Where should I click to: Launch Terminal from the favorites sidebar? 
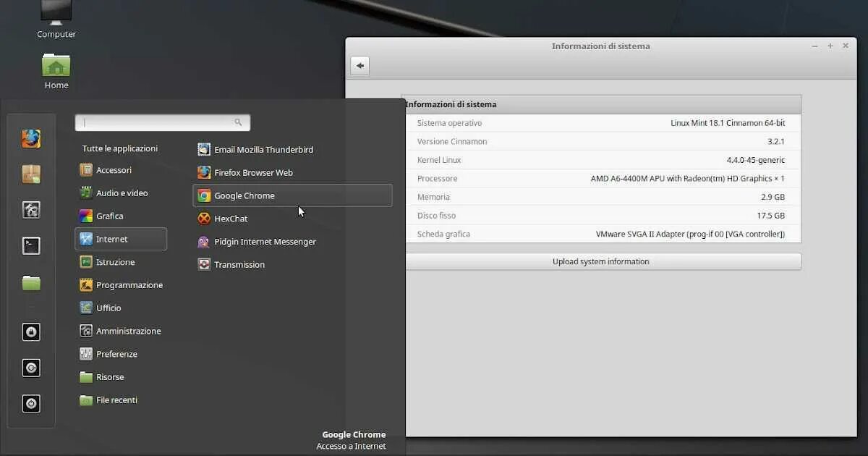[31, 246]
